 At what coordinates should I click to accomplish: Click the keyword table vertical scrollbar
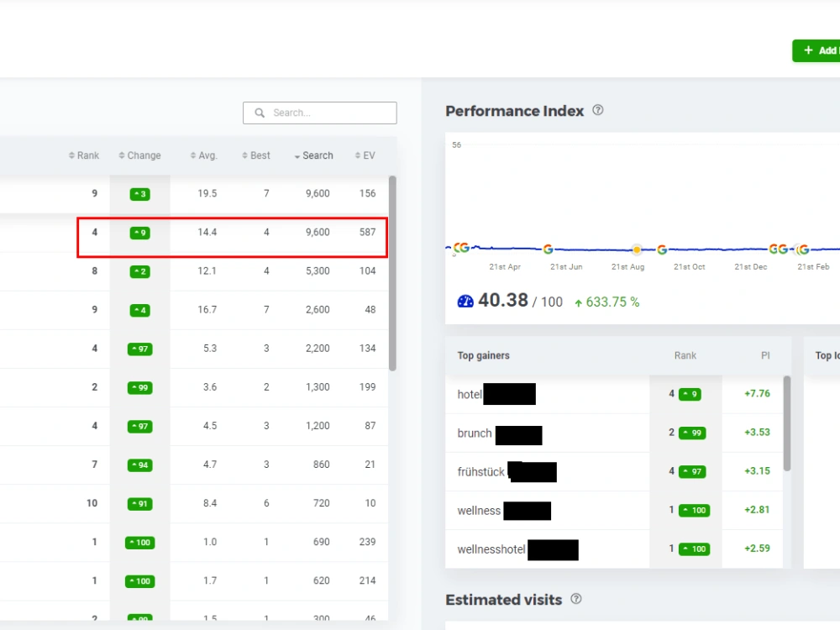pyautogui.click(x=392, y=273)
